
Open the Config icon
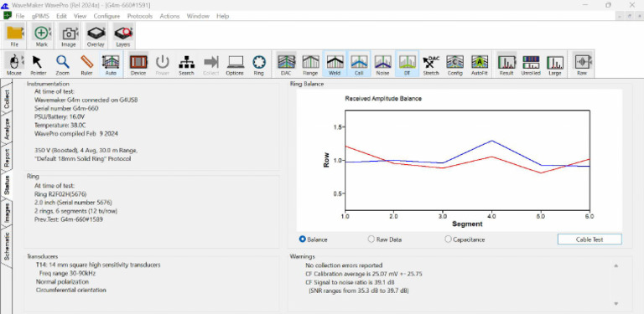pos(455,64)
